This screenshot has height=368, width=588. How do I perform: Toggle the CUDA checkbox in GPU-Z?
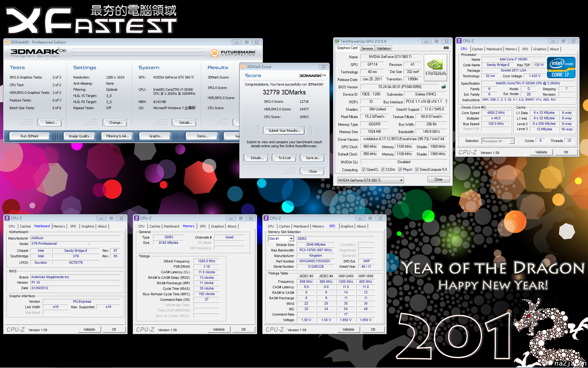click(383, 169)
